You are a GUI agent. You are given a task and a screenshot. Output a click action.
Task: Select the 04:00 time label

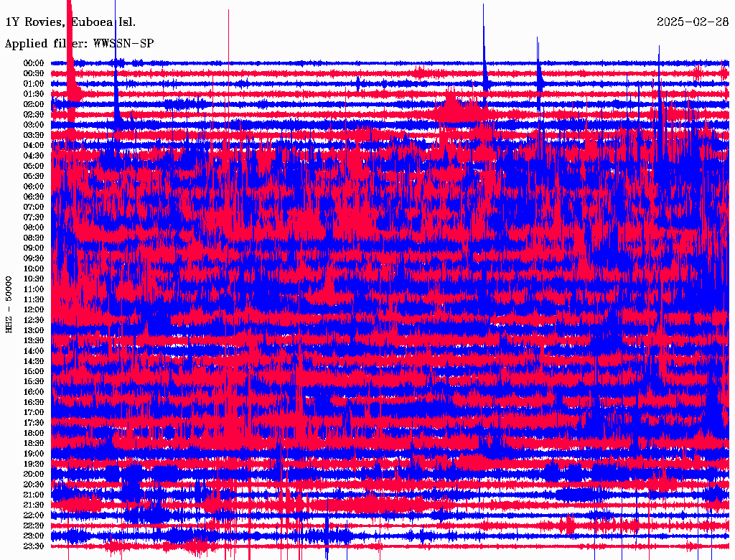[34, 146]
